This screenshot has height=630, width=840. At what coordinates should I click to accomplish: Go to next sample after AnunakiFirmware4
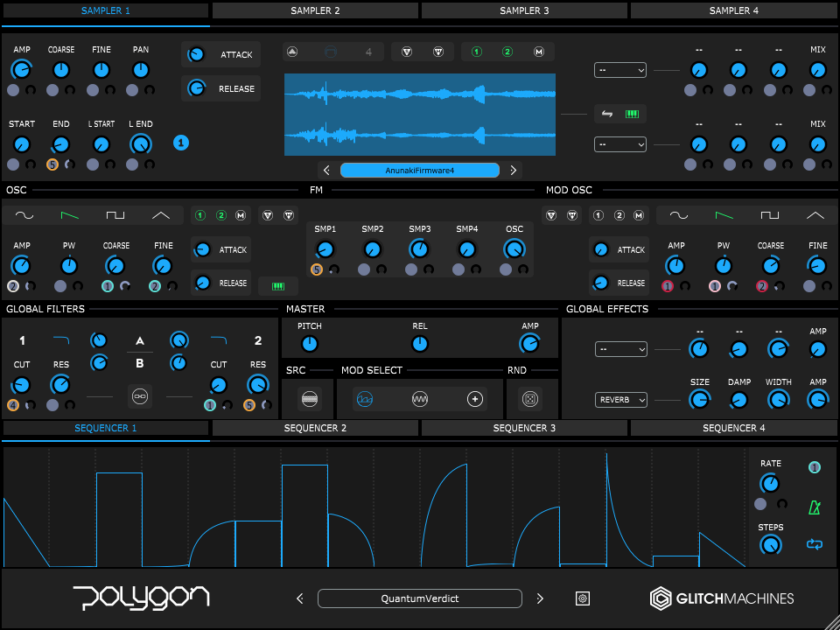(514, 171)
